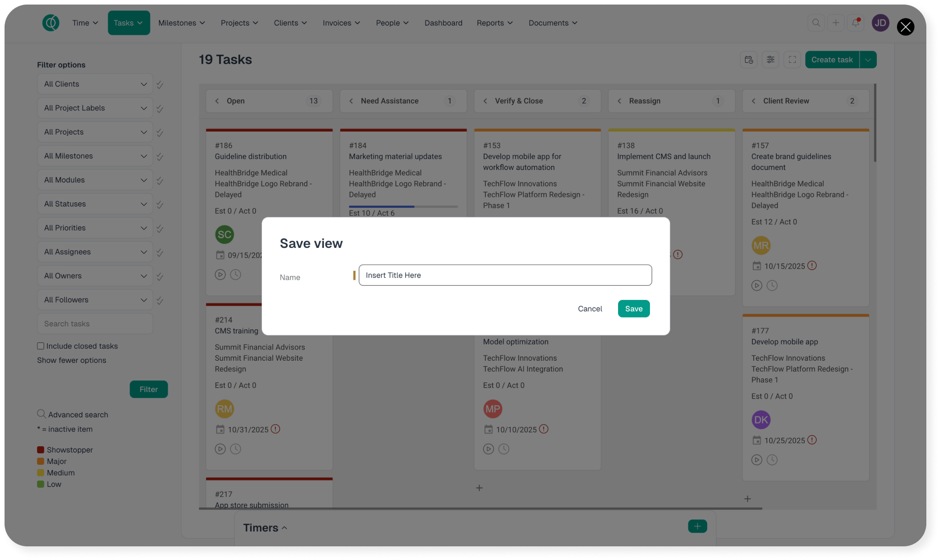Toggle multi-select check next to All Priorities
Viewport: 940px width, 560px height.
160,229
